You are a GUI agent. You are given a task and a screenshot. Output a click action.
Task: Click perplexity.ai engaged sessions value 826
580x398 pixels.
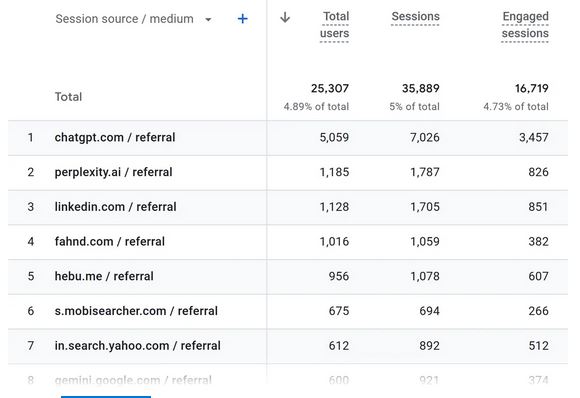538,172
